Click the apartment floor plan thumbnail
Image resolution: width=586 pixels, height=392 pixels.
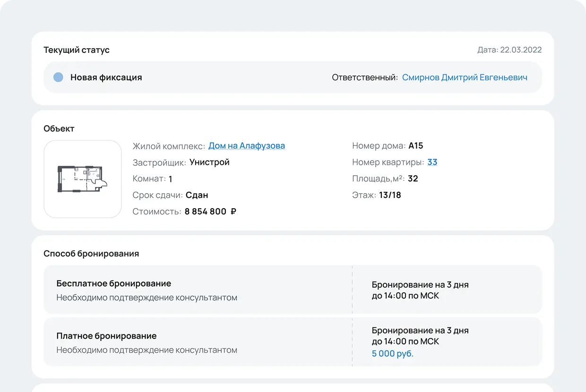[x=83, y=179]
